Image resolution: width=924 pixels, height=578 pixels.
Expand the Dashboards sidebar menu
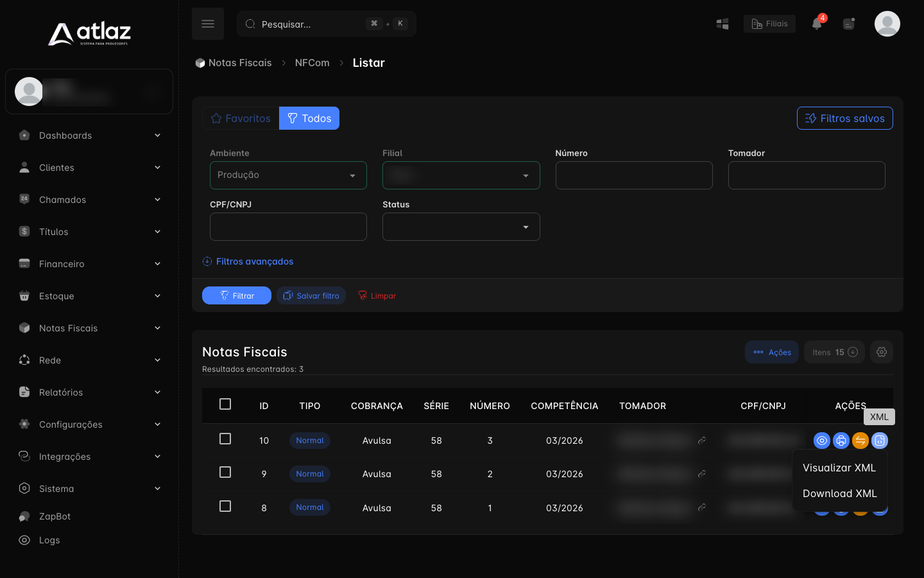coord(89,136)
